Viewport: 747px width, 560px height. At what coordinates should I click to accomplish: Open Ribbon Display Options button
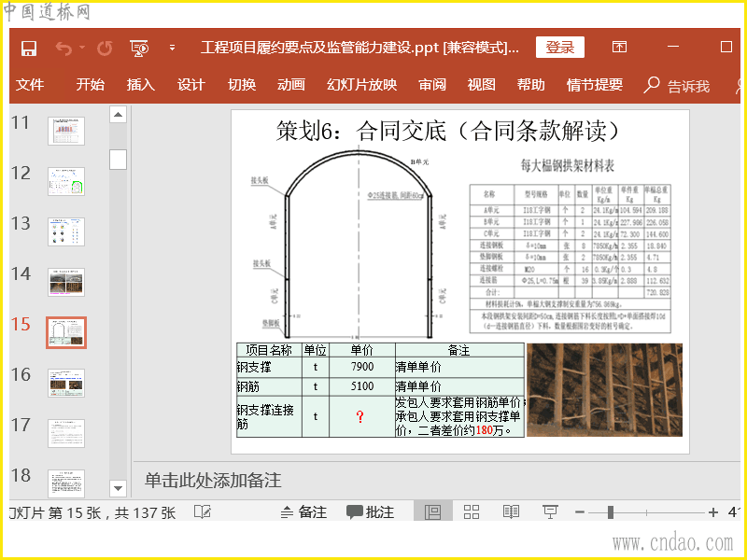(619, 48)
